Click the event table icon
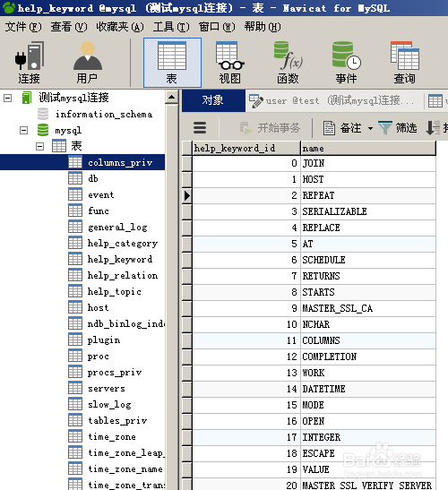Image resolution: width=448 pixels, height=490 pixels. click(x=75, y=194)
